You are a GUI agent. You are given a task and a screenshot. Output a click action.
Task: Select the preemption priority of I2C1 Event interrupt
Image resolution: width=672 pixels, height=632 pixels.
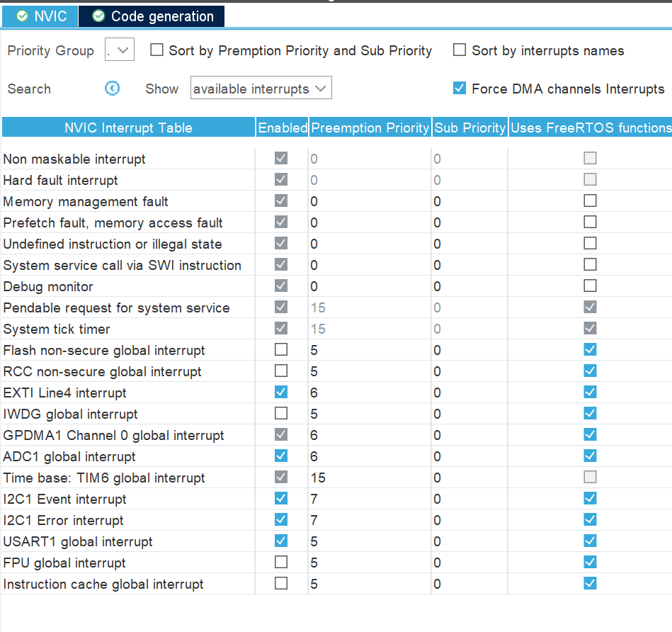(370, 499)
